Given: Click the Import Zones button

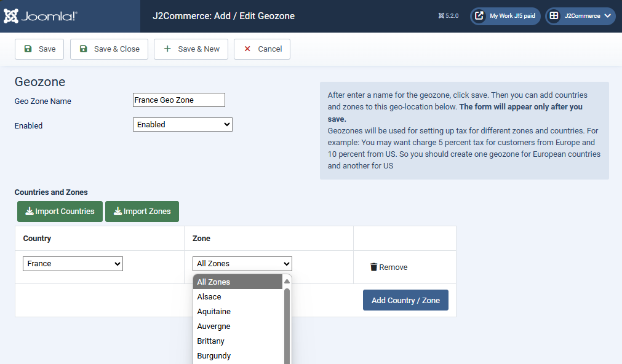Looking at the screenshot, I should (x=142, y=212).
